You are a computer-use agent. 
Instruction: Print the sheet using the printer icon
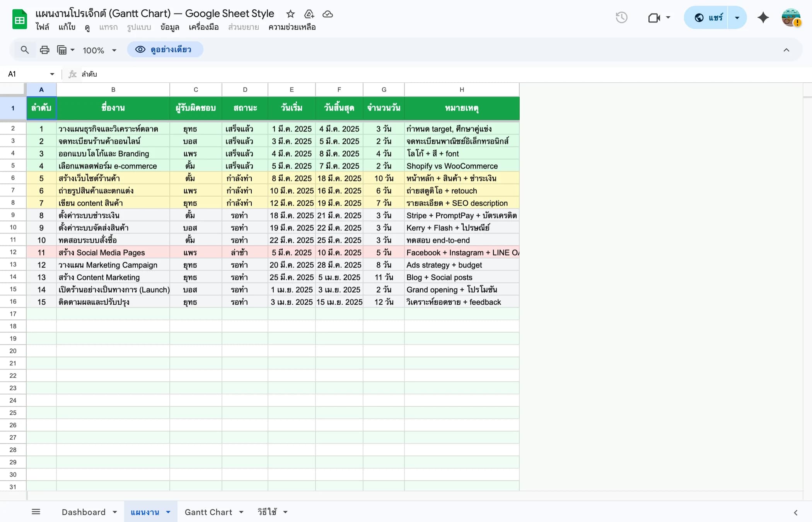(44, 50)
